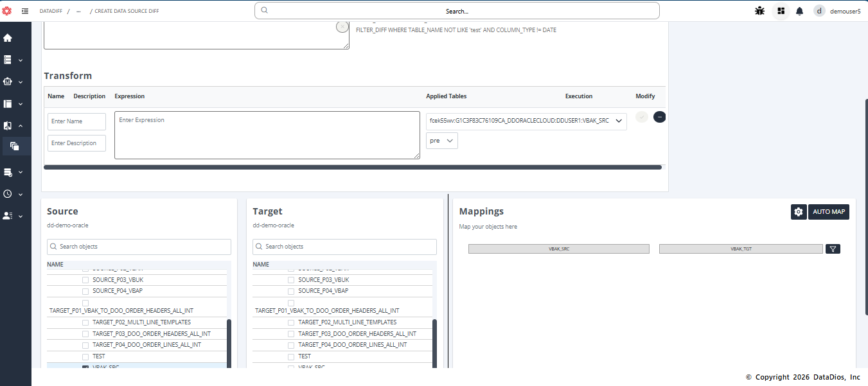Open the notifications bell

[799, 11]
